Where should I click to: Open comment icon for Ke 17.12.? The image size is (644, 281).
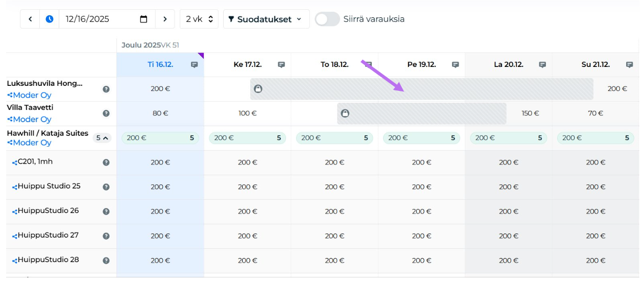click(x=281, y=65)
